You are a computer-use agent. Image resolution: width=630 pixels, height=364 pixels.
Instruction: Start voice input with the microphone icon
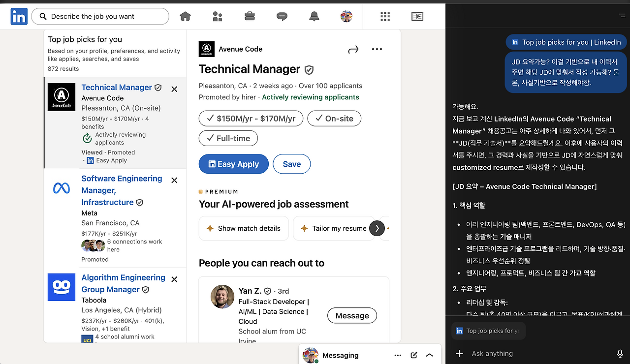[x=620, y=354]
